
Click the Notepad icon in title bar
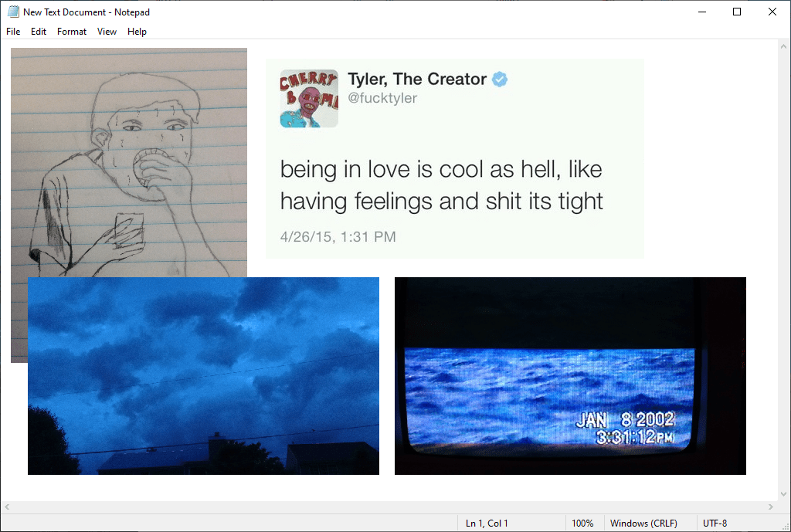tap(13, 12)
